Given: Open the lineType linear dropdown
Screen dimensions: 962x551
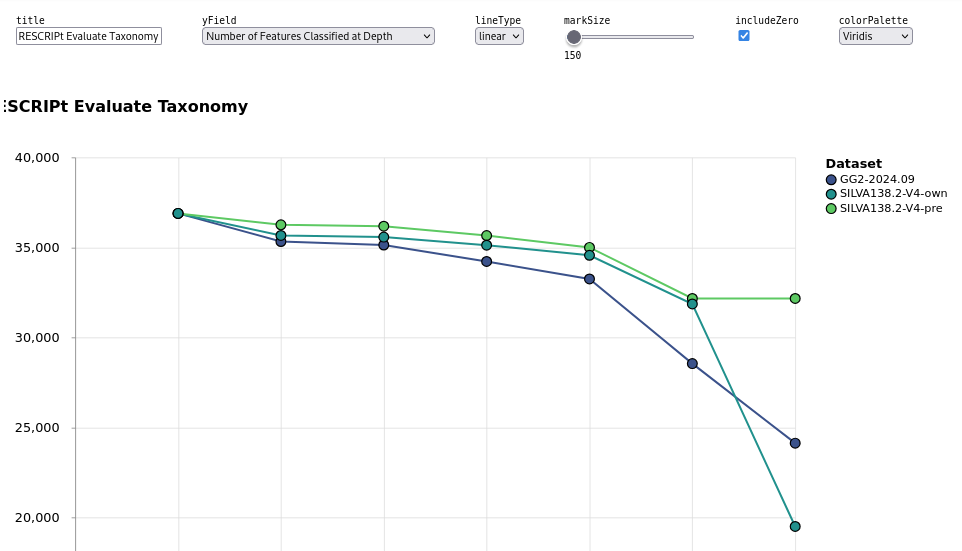Looking at the screenshot, I should 499,36.
